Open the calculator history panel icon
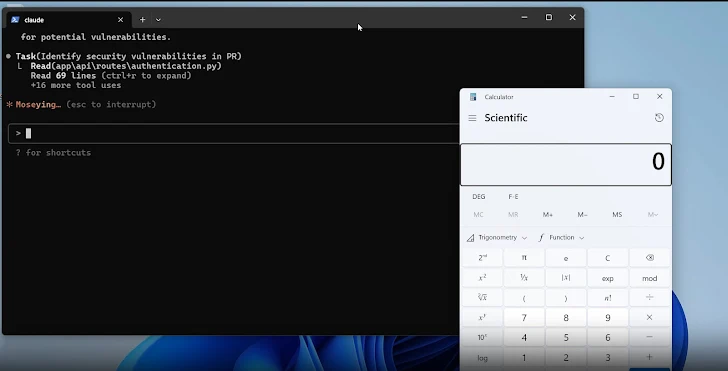Viewport: 728px width, 371px height. click(659, 118)
